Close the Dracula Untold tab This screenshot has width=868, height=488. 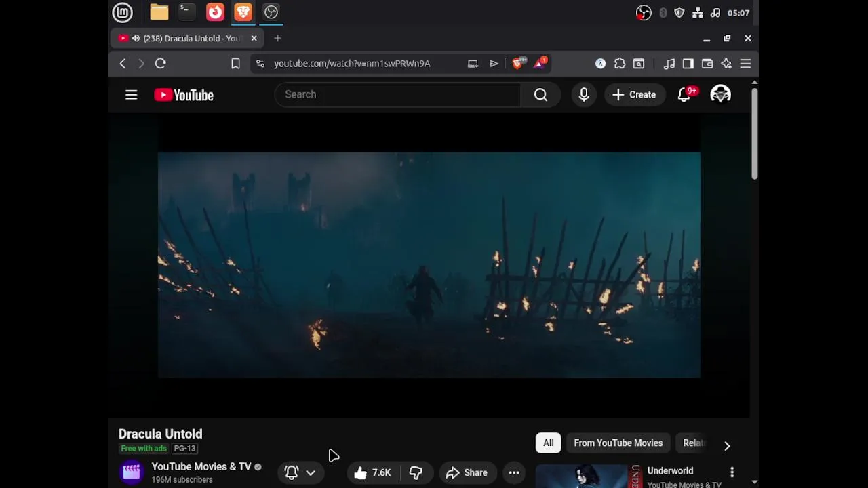tap(254, 39)
